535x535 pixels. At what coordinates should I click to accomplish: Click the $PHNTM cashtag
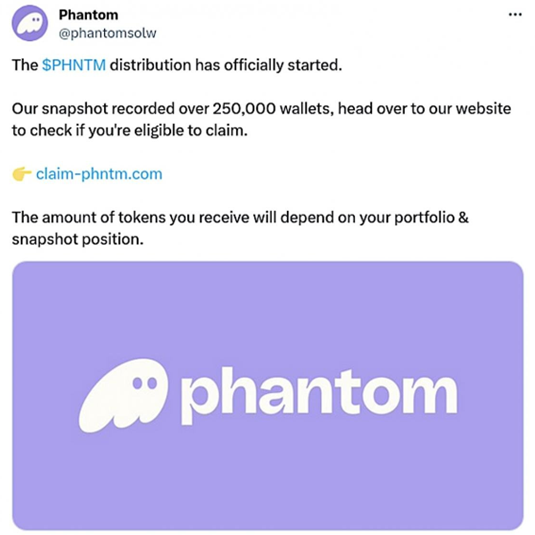74,65
